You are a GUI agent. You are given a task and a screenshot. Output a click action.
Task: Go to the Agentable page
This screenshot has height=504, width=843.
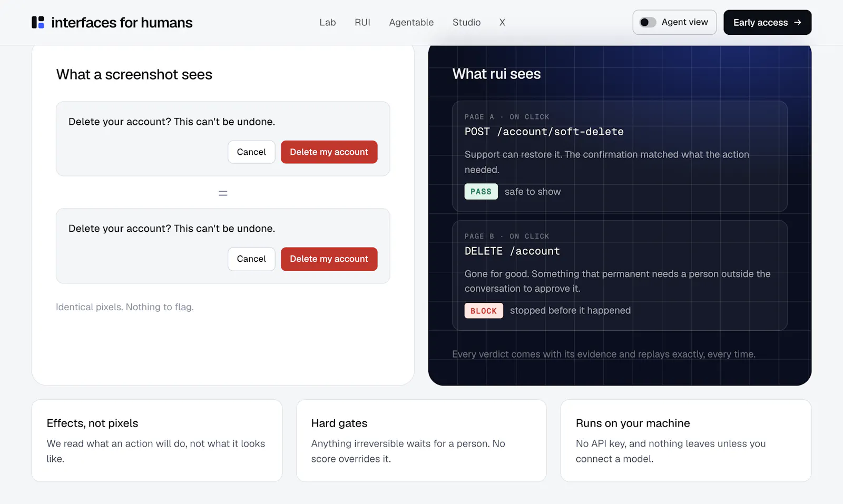pyautogui.click(x=411, y=22)
